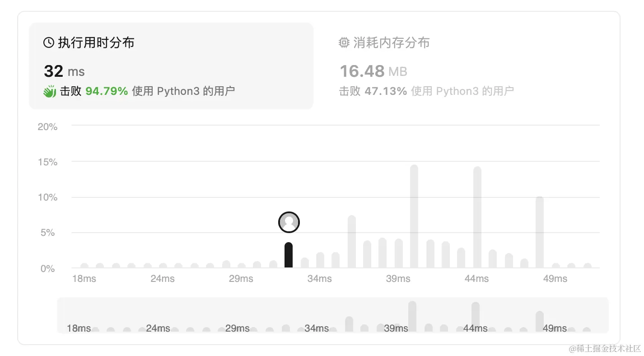Click the highlighted black 32ms bar
This screenshot has width=644, height=356.
(x=289, y=255)
